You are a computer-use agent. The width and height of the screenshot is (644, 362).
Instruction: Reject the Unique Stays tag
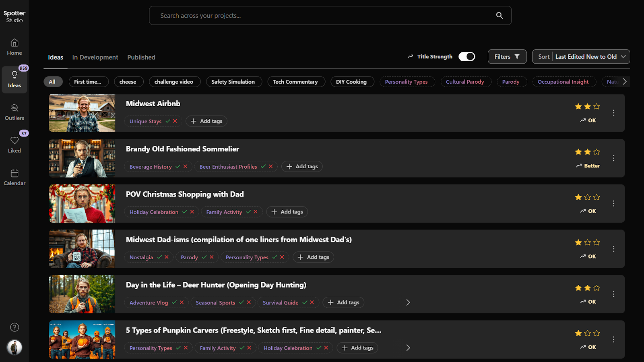[x=175, y=121]
